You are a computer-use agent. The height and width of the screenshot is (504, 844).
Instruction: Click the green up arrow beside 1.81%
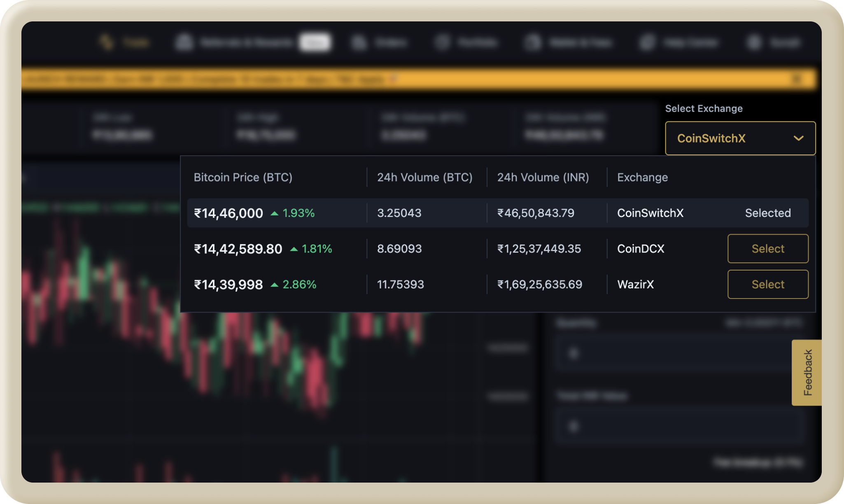[x=294, y=249]
